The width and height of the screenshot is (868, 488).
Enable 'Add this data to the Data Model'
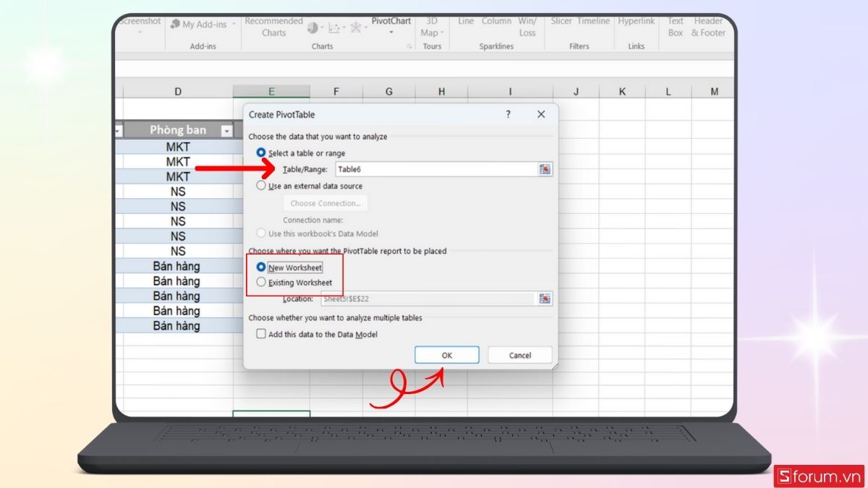[x=260, y=334]
